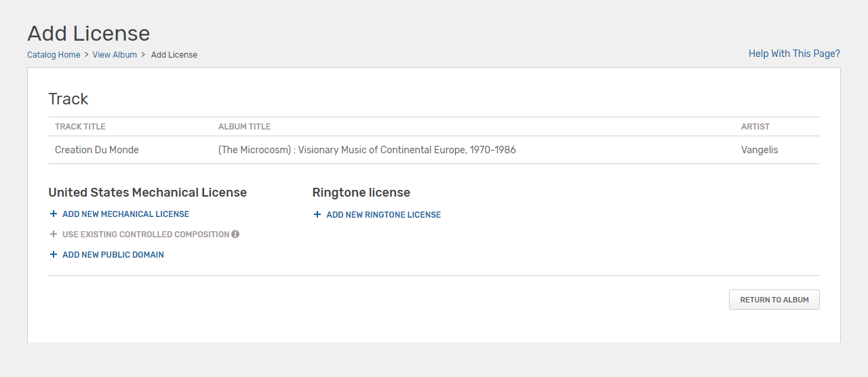Image resolution: width=868 pixels, height=377 pixels.
Task: Select the Creation Du Monde track cell
Action: pos(97,150)
